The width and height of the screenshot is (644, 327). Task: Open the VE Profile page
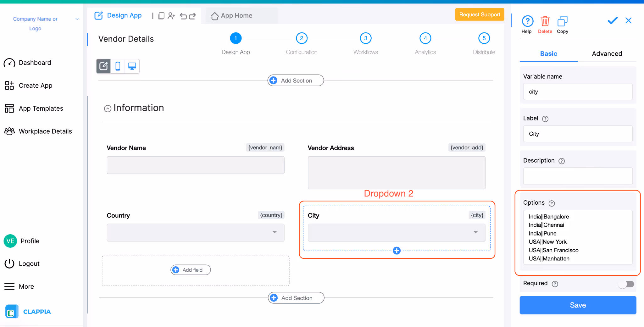pyautogui.click(x=22, y=241)
